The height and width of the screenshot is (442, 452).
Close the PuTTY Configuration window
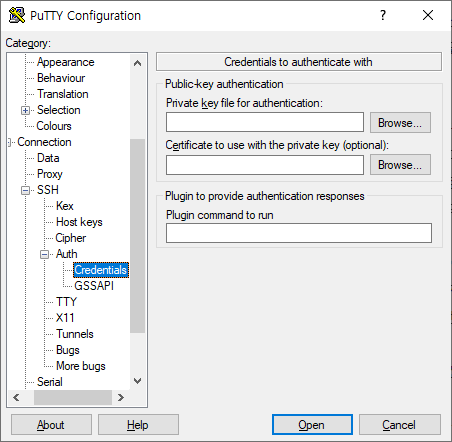(x=428, y=15)
